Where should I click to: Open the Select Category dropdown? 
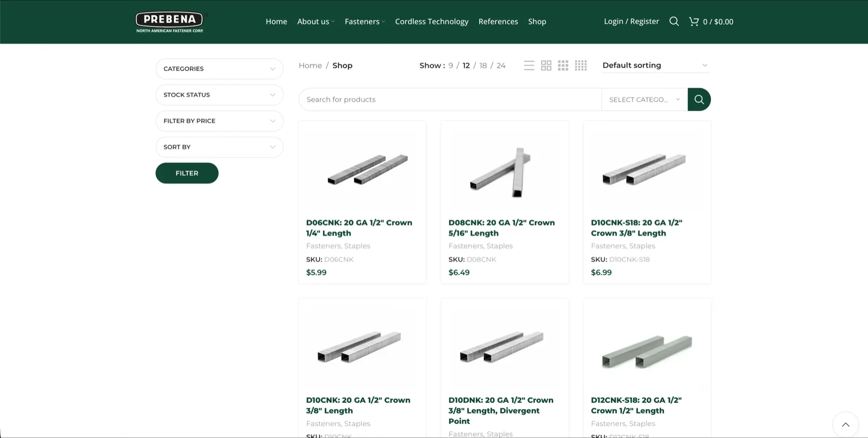coord(644,100)
